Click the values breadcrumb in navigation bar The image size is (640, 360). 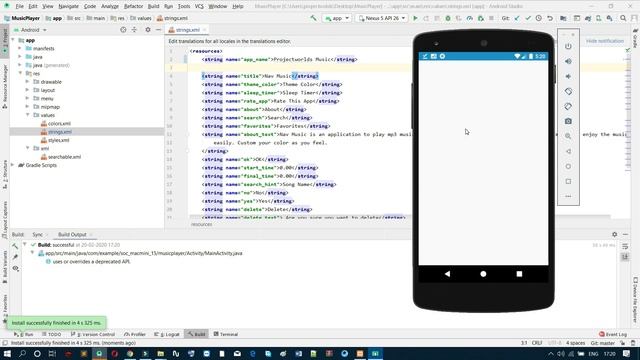point(140,18)
